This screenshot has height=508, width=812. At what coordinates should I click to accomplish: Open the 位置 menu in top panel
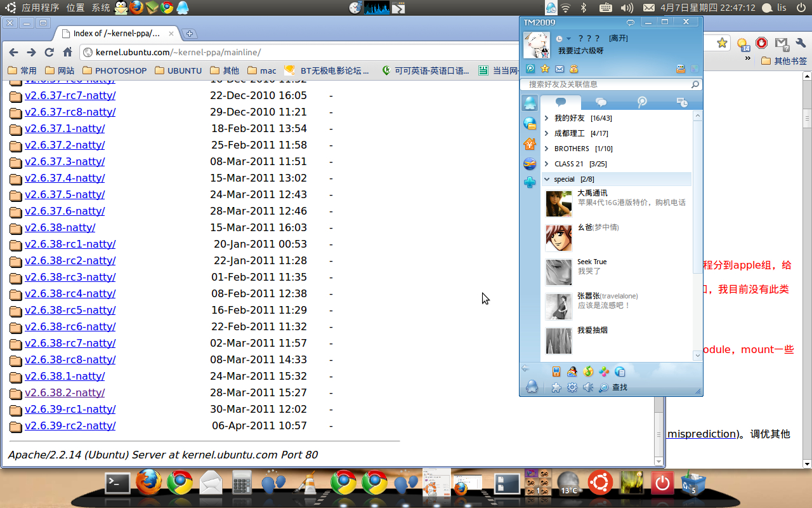[x=75, y=8]
